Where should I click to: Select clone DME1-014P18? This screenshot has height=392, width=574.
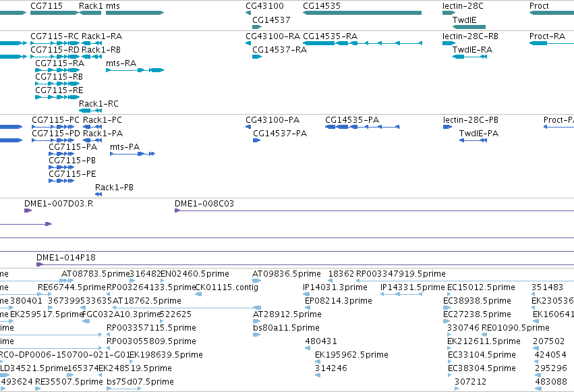point(66,258)
